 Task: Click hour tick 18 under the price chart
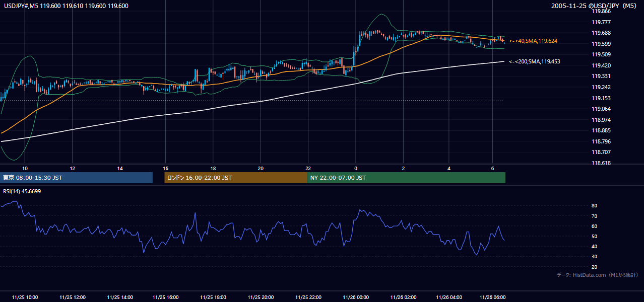coord(213,168)
